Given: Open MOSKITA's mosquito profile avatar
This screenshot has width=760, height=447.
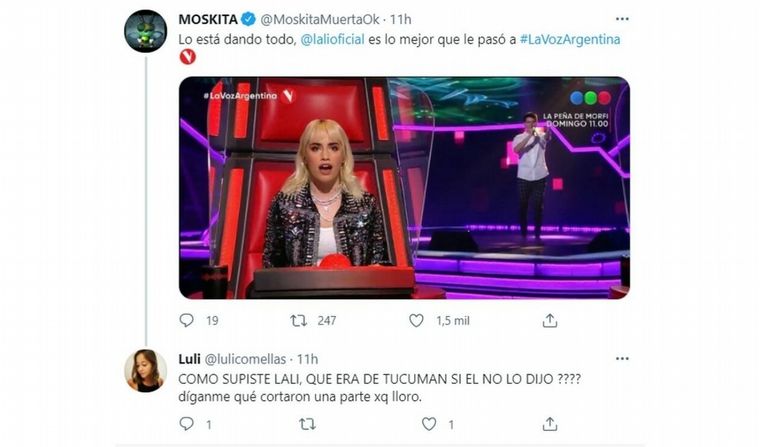Looking at the screenshot, I should [145, 31].
